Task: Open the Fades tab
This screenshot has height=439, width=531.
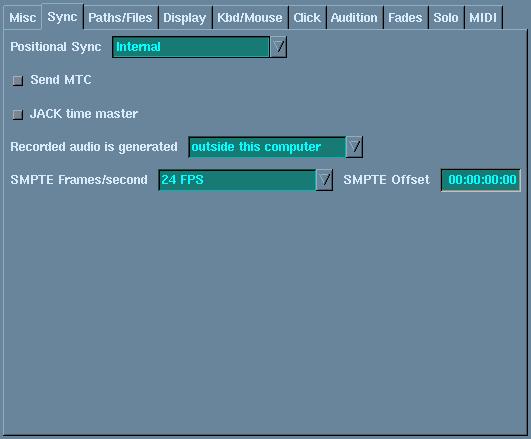Action: (405, 18)
